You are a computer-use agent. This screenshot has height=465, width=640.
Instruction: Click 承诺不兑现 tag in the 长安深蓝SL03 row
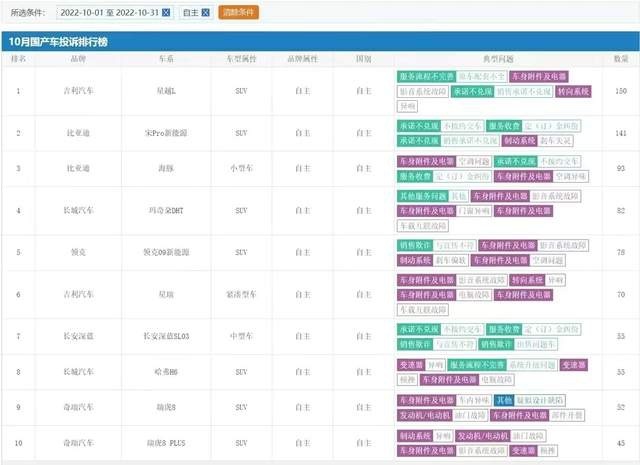[419, 329]
